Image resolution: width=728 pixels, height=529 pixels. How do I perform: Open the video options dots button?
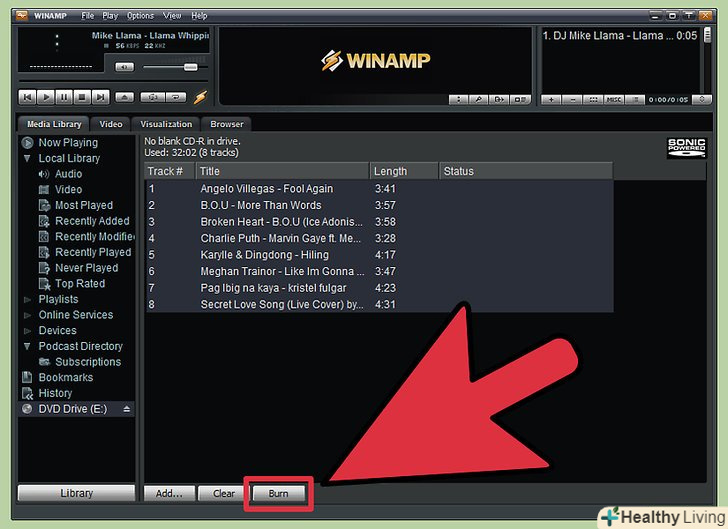[458, 99]
